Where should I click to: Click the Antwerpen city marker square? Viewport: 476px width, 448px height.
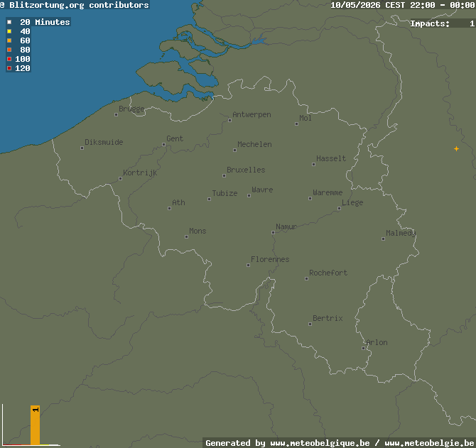(x=229, y=121)
